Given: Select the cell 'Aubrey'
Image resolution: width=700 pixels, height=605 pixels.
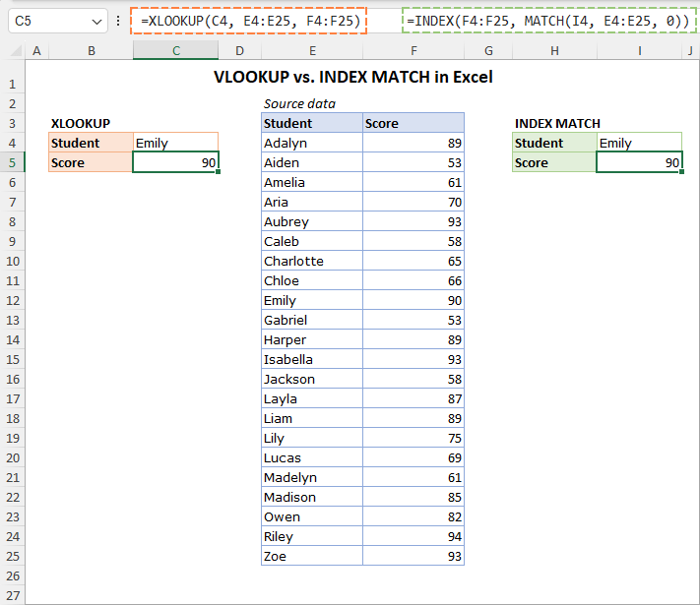Looking at the screenshot, I should (312, 221).
